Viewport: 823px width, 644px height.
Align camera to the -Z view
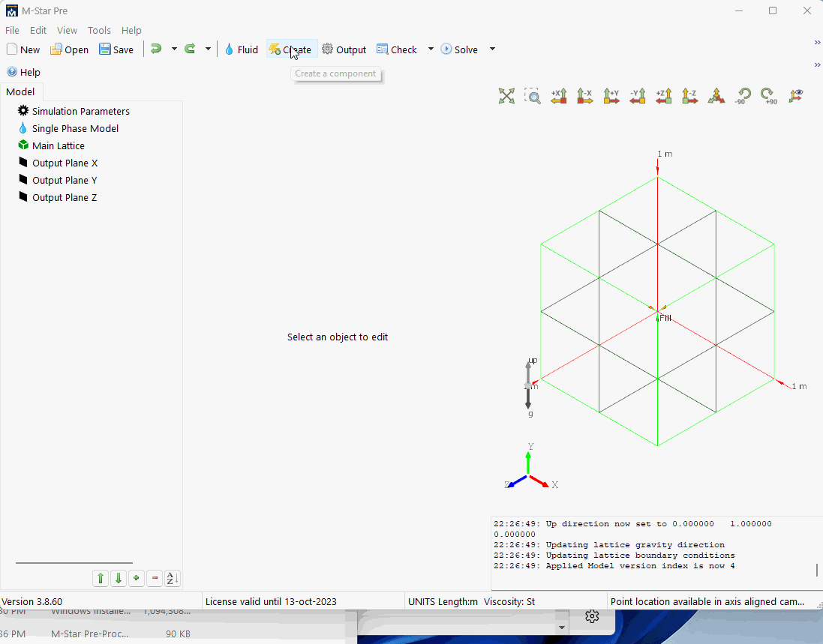[x=689, y=96]
